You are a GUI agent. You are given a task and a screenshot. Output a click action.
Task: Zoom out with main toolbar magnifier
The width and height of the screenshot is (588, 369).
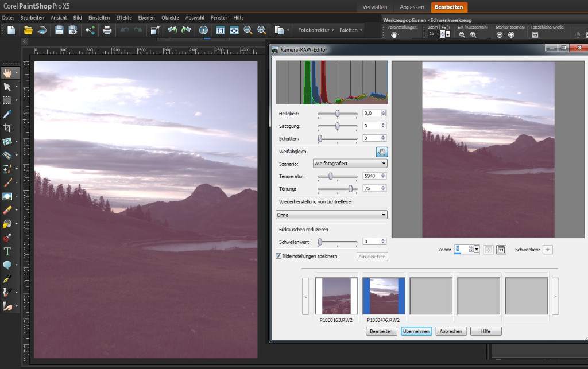(x=247, y=30)
